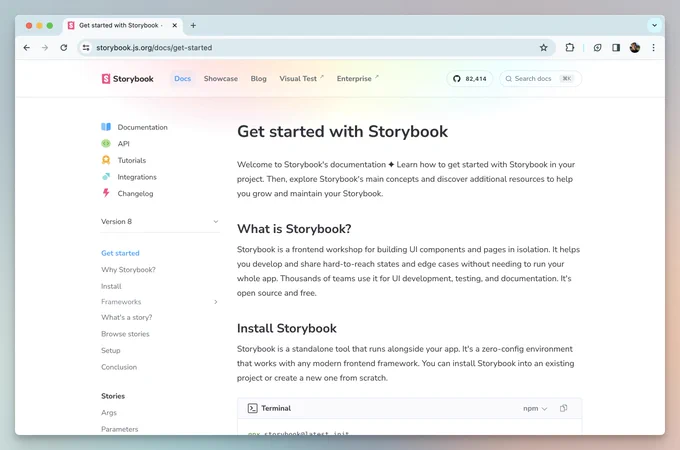Click the Search docs field

[x=540, y=78]
